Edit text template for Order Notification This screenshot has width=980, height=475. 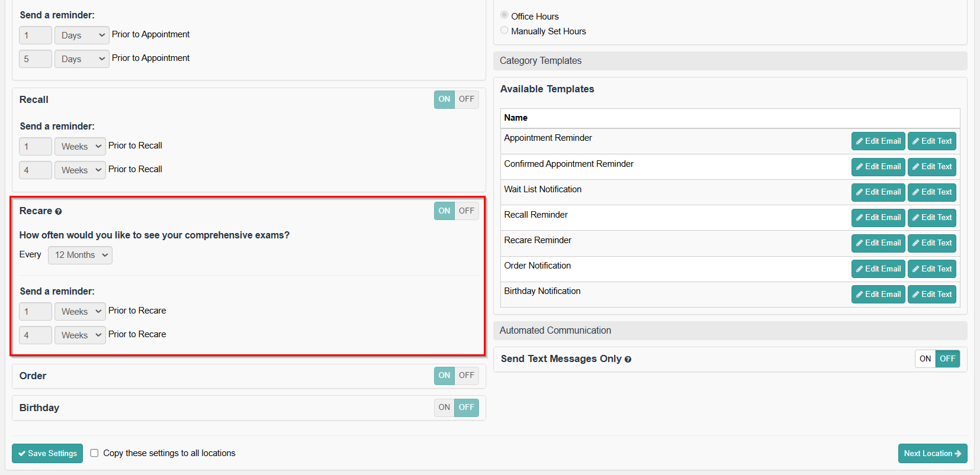pyautogui.click(x=931, y=269)
